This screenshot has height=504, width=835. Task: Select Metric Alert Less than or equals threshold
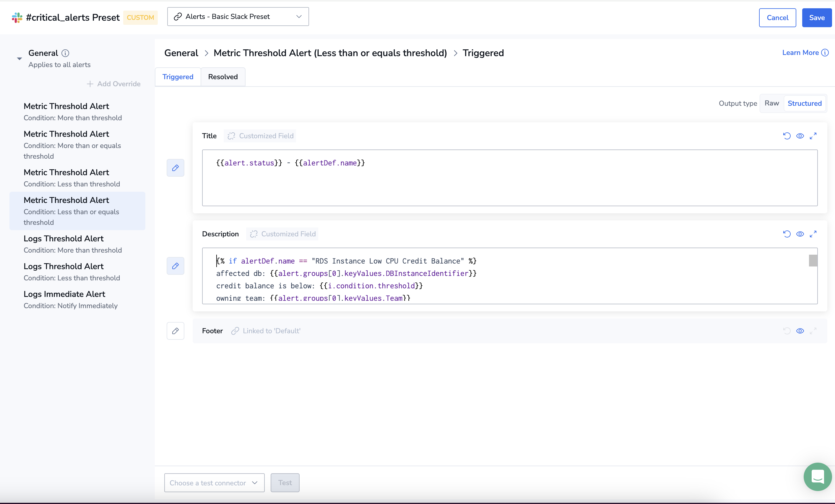click(x=78, y=211)
